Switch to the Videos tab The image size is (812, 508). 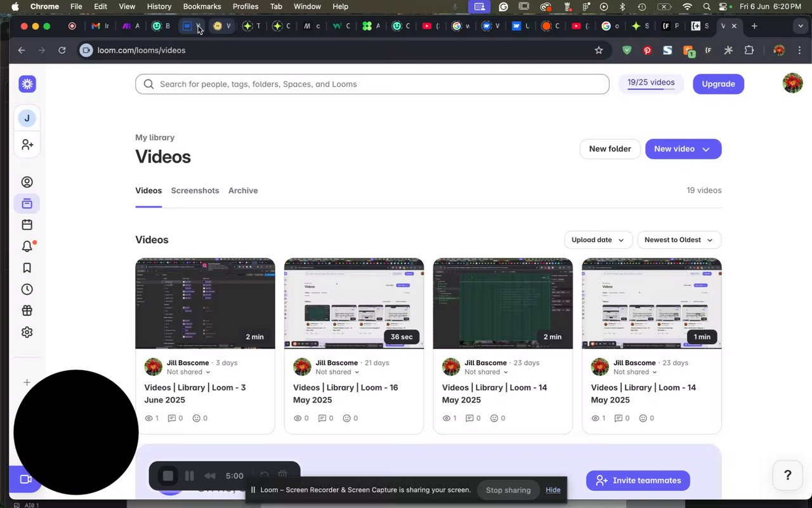[148, 190]
